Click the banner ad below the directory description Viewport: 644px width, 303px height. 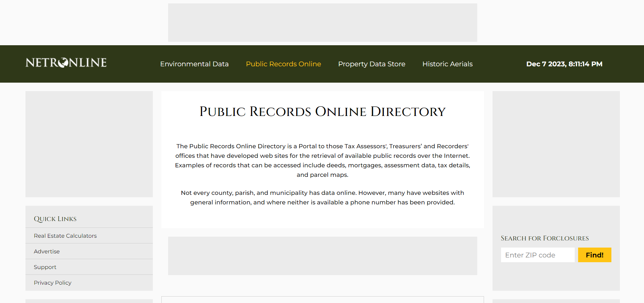[x=322, y=256]
